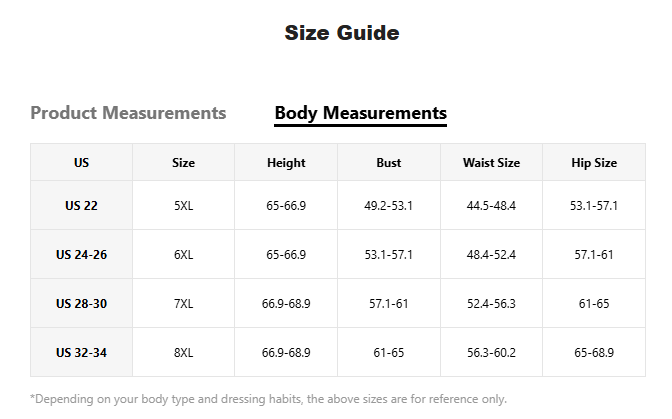This screenshot has height=419, width=672.
Task: Click the Hip Size column header
Action: click(x=594, y=163)
